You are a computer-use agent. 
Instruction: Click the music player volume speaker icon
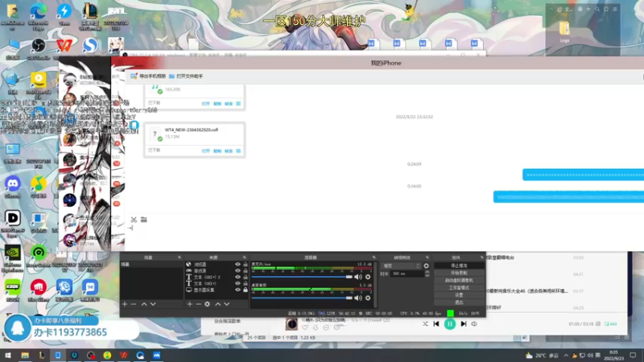(x=474, y=324)
